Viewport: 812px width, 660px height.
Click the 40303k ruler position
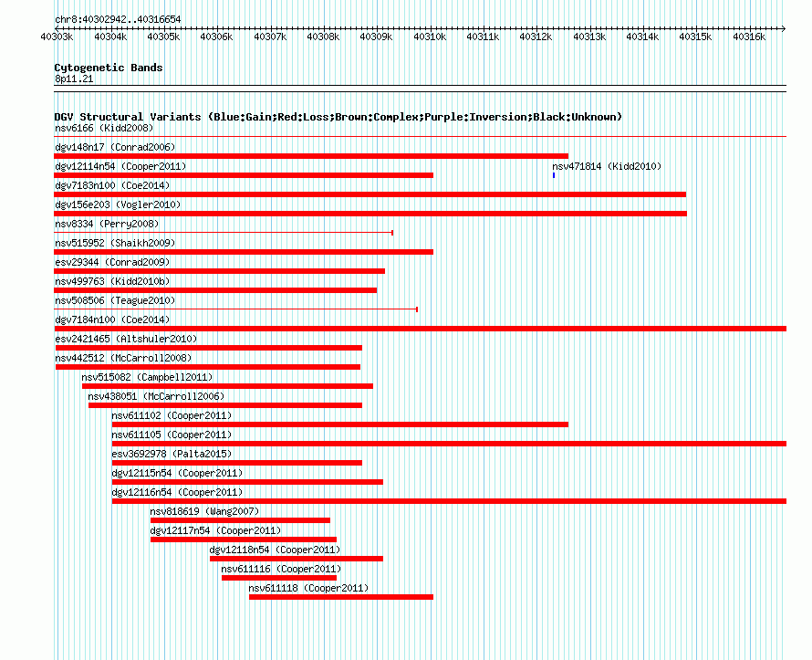coord(57,37)
